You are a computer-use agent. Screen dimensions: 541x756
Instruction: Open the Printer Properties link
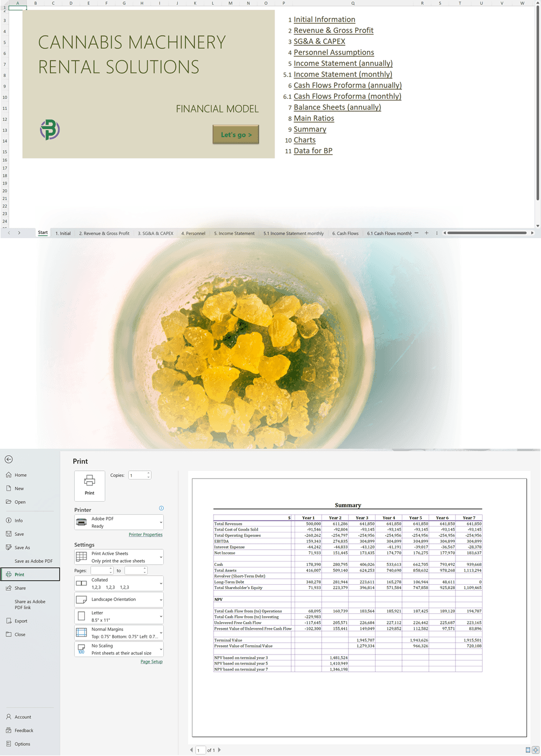pos(145,535)
